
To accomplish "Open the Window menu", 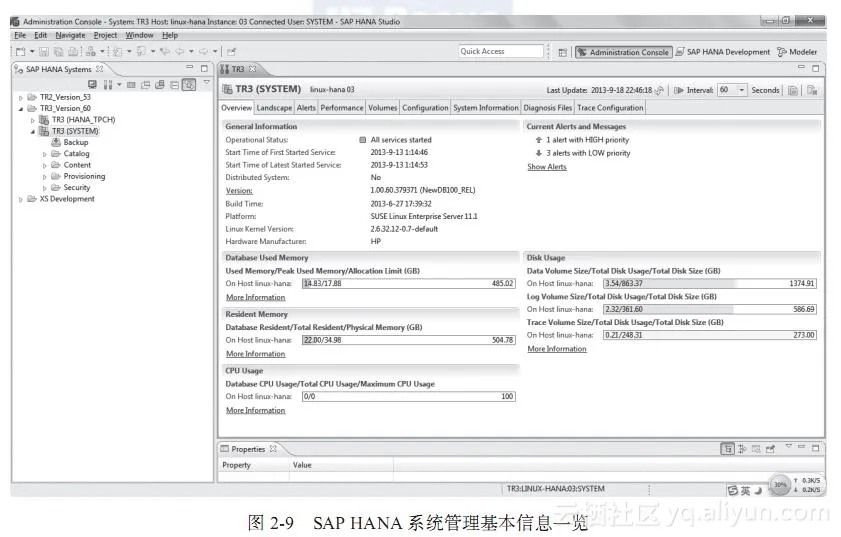I will pos(139,35).
